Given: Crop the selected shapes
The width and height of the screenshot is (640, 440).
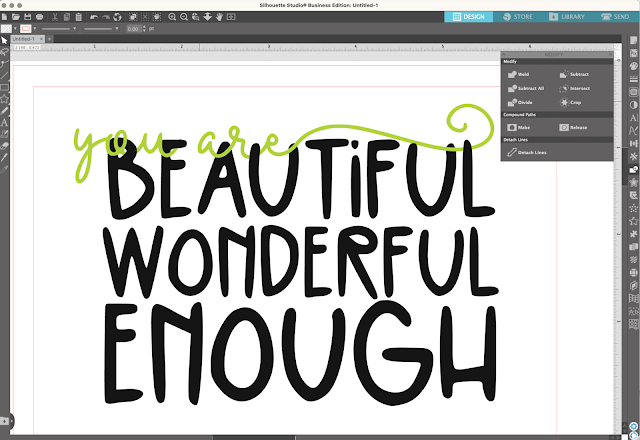Looking at the screenshot, I should 571,102.
